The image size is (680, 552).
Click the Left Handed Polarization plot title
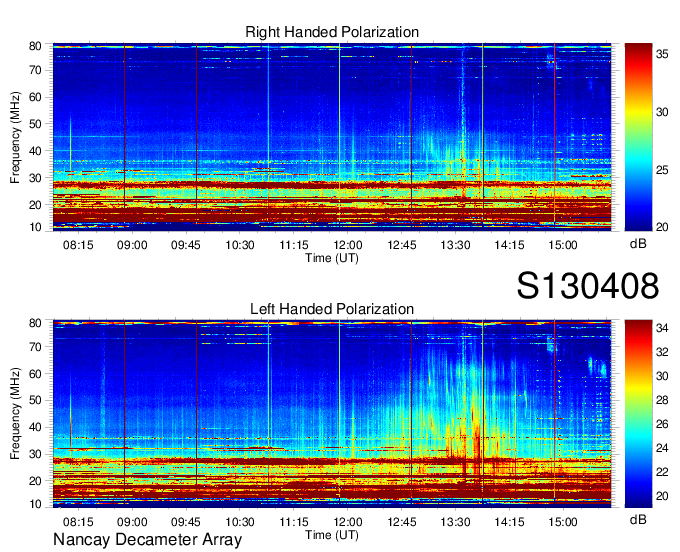point(332,309)
